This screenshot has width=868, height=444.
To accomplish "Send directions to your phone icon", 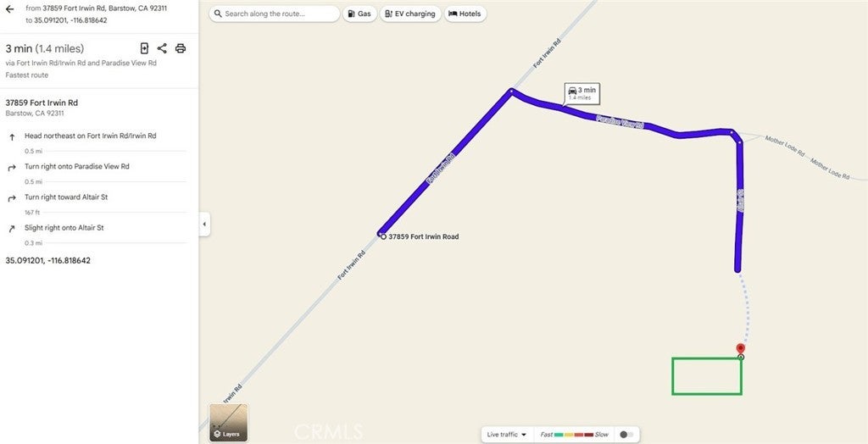I will point(144,48).
